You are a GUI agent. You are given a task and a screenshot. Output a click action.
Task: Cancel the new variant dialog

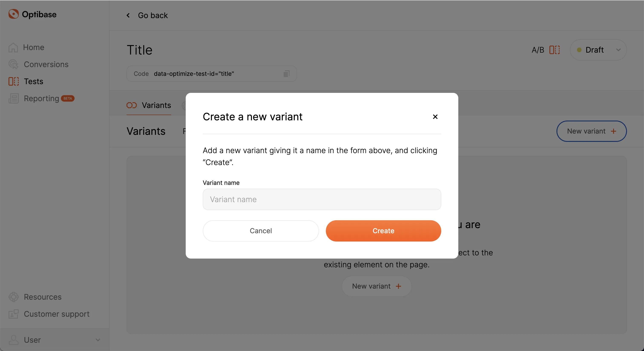(261, 231)
